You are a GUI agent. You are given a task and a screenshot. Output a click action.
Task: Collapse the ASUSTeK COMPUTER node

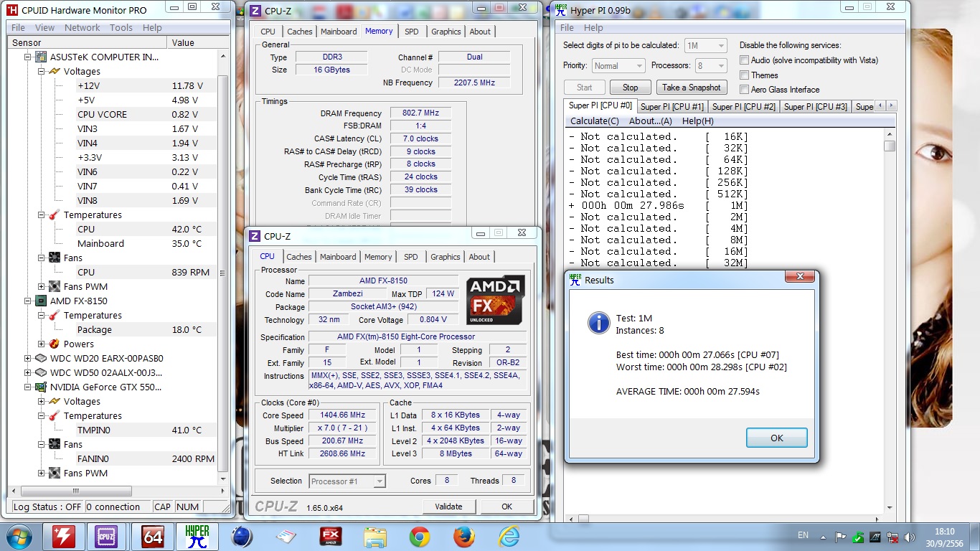coord(27,57)
